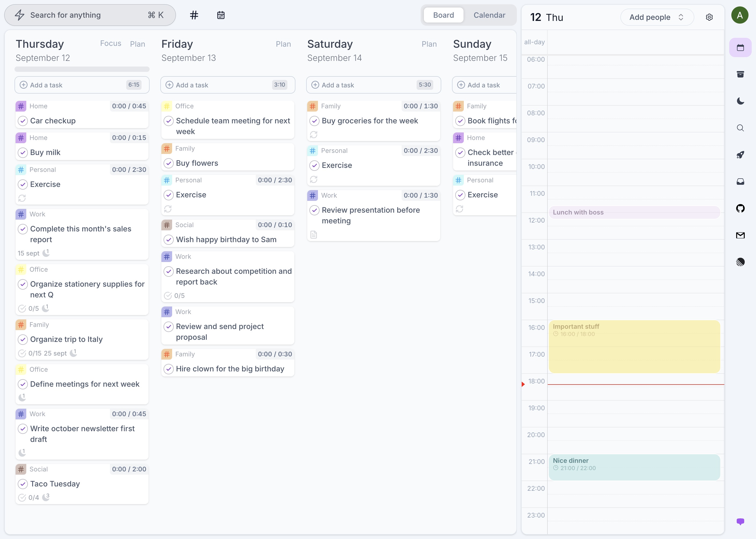
Task: Click Home channel hashtag on Car checkup
Action: [21, 106]
